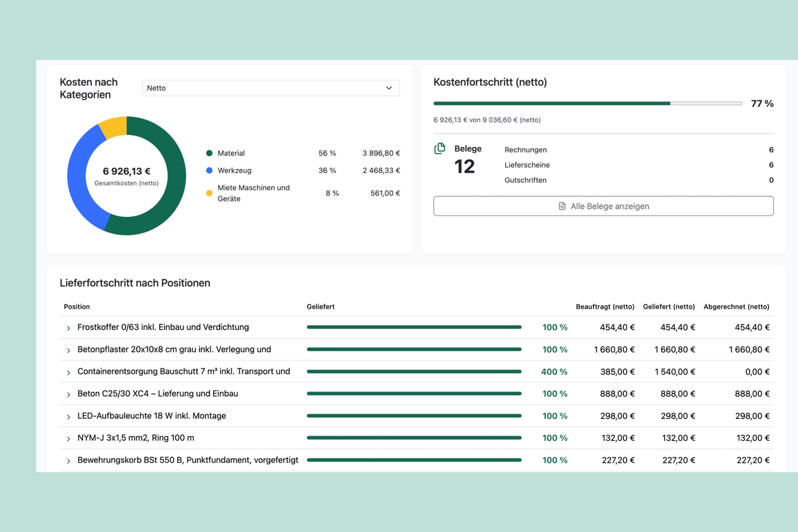Screen dimensions: 798x532
Task: Click the 1 540,00 € delivered amount
Action: tap(675, 372)
